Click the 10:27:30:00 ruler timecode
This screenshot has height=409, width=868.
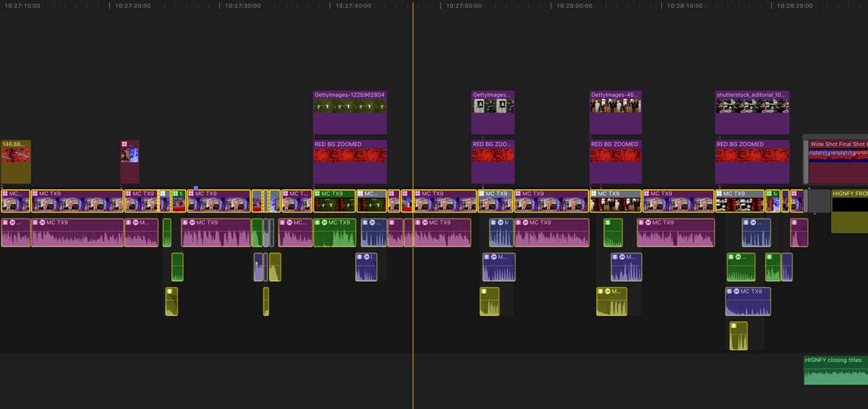(x=243, y=5)
